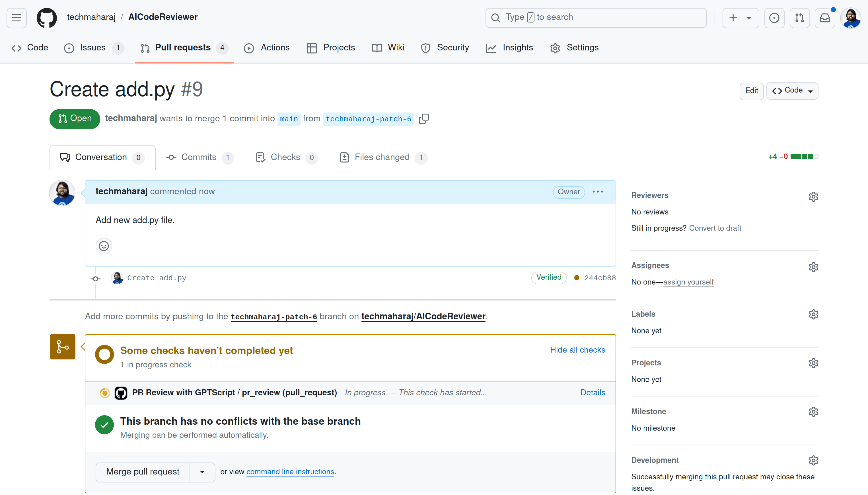868x495 pixels.
Task: Click the create new plus icon
Action: pyautogui.click(x=733, y=18)
